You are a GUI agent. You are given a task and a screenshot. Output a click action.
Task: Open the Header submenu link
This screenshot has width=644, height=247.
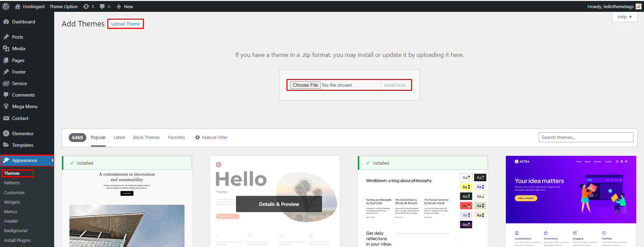coord(11,221)
